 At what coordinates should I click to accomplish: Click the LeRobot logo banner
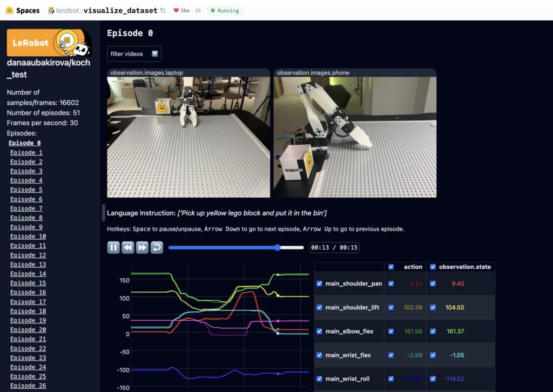point(49,43)
